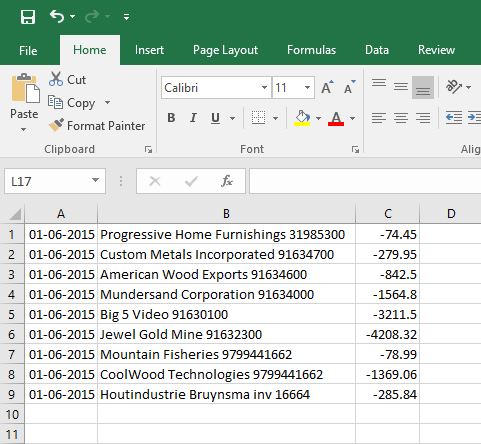Open the Copy dropdown arrow
This screenshot has height=444, width=481.
click(x=107, y=102)
